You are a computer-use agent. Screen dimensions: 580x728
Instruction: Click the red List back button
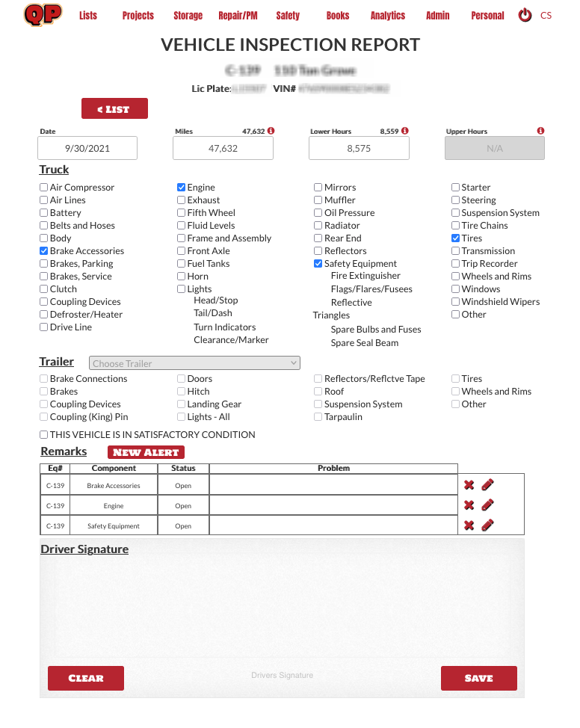click(114, 109)
